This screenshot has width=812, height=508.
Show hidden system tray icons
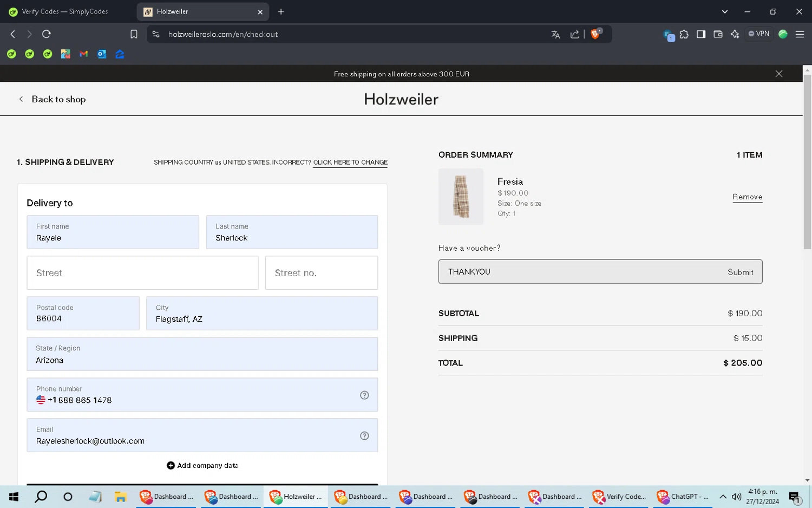pos(723,497)
